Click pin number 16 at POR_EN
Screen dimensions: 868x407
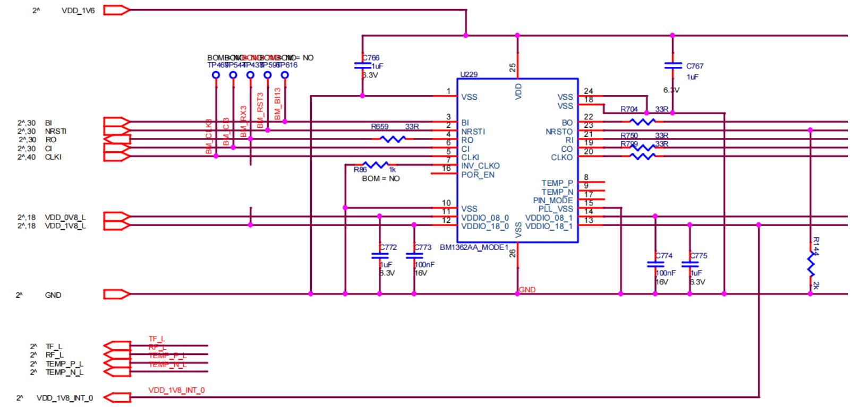[x=446, y=169]
